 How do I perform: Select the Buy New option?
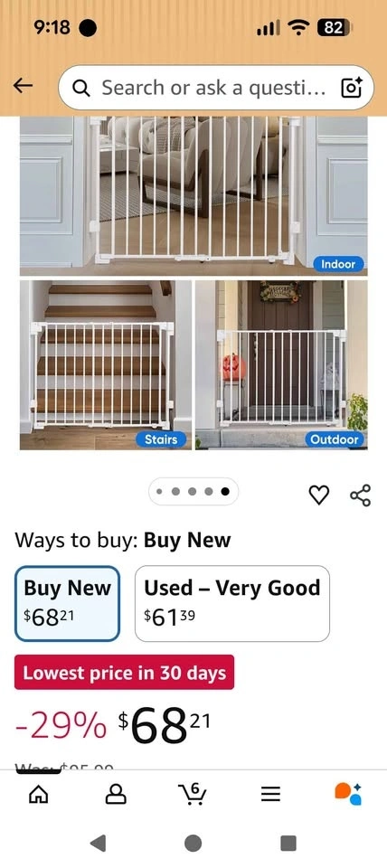click(x=67, y=603)
